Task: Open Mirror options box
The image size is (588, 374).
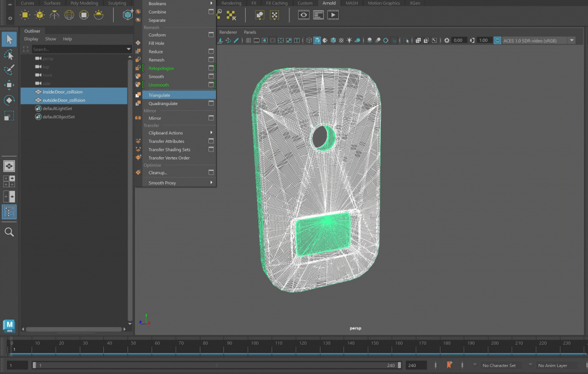Action: point(211,118)
